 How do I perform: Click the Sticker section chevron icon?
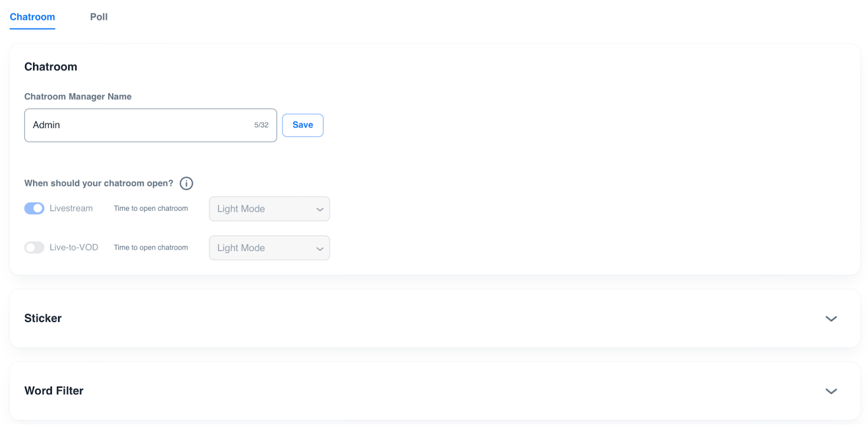coord(831,319)
